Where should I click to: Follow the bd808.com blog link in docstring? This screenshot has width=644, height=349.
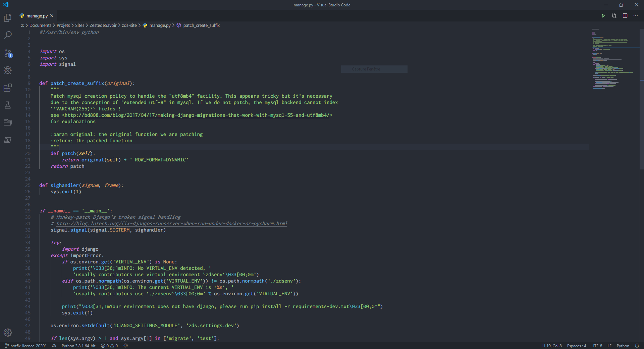point(197,115)
